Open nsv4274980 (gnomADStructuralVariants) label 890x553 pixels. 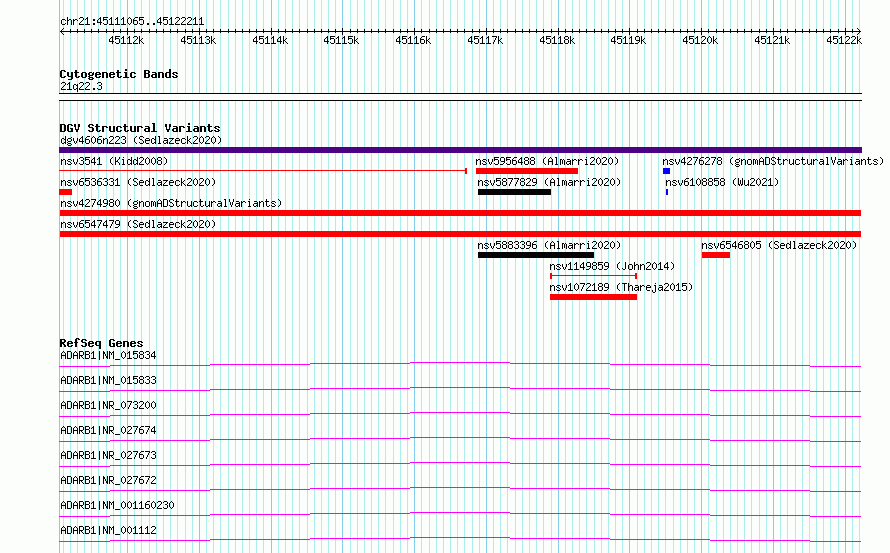pyautogui.click(x=171, y=203)
